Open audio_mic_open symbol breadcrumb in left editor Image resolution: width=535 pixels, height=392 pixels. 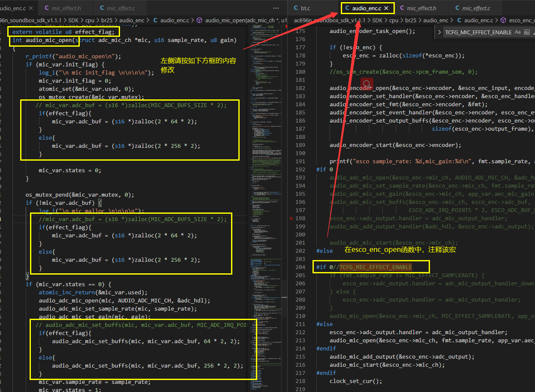coord(242,20)
